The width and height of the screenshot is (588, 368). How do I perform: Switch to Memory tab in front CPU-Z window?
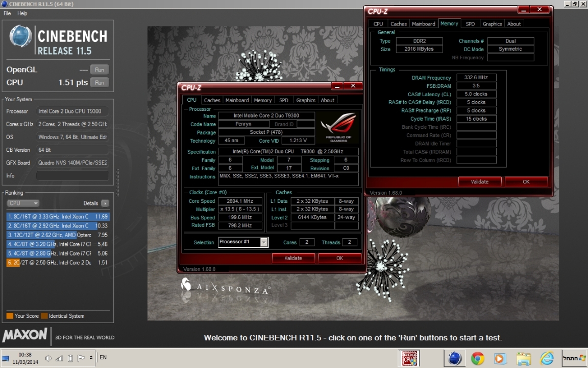pyautogui.click(x=262, y=100)
